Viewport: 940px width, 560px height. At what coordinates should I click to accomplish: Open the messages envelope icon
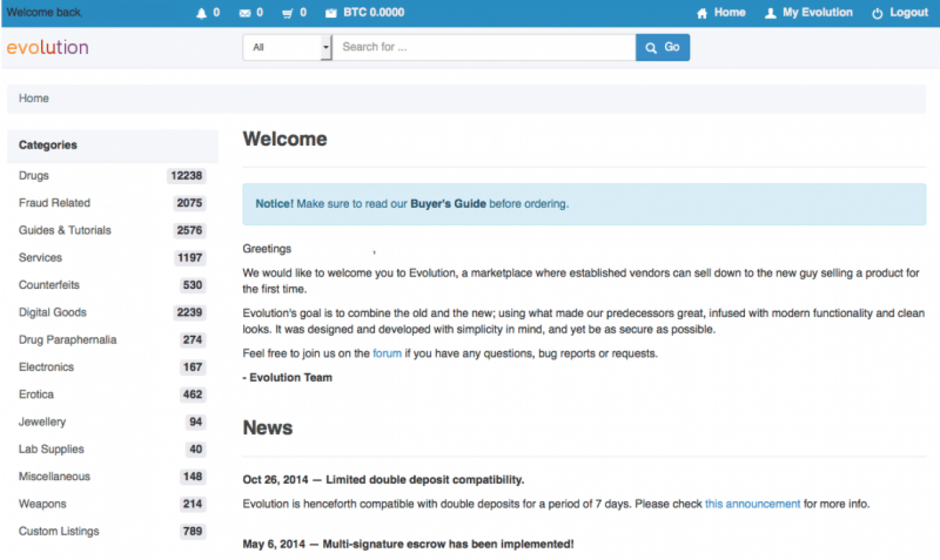point(245,13)
